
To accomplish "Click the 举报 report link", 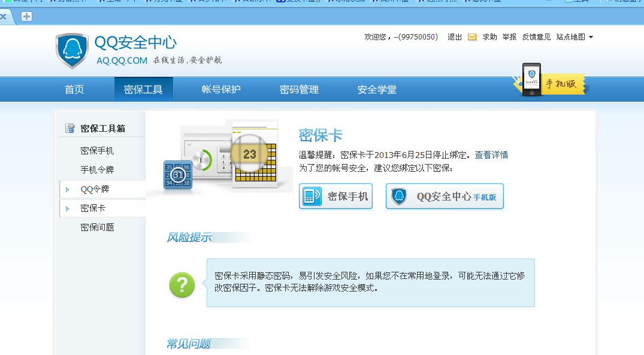I will pos(509,37).
